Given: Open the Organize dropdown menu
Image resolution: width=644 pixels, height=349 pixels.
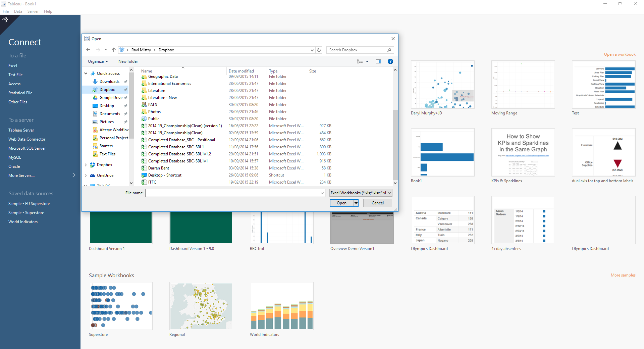Looking at the screenshot, I should coord(98,61).
